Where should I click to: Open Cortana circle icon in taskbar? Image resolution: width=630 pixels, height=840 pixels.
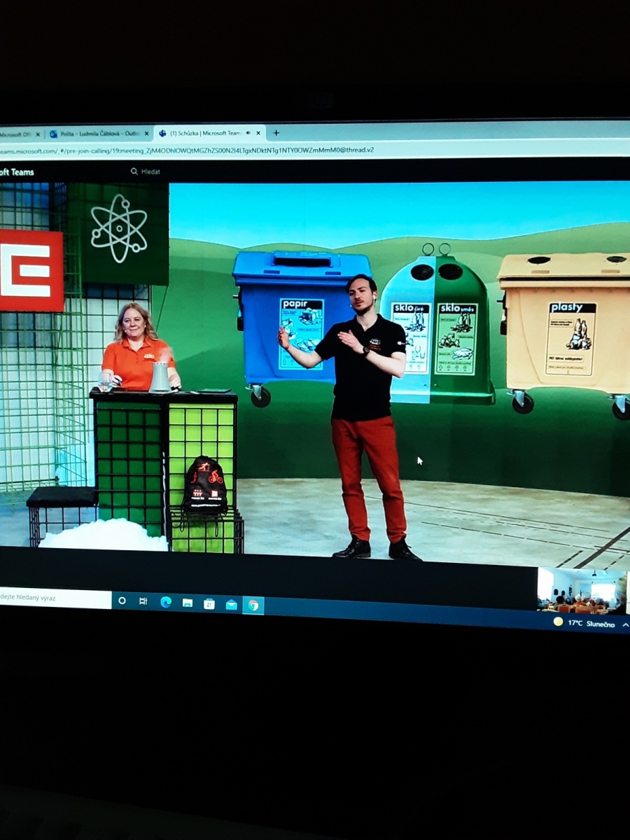[122, 601]
